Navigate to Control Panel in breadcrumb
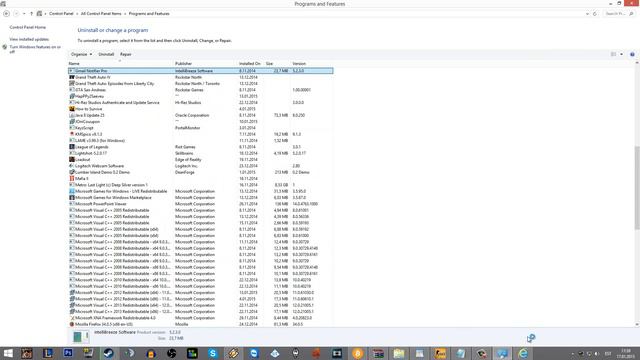The image size is (640, 360). click(61, 14)
